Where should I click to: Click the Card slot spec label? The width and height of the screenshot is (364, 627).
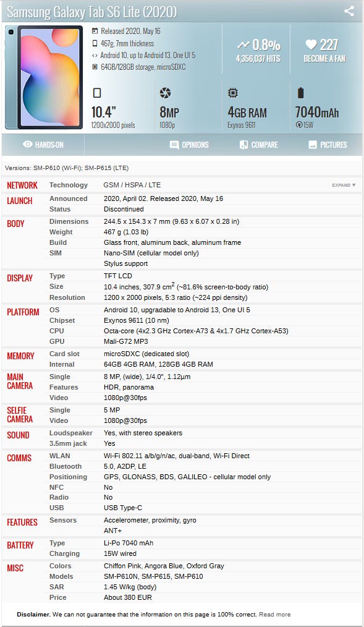coord(64,354)
